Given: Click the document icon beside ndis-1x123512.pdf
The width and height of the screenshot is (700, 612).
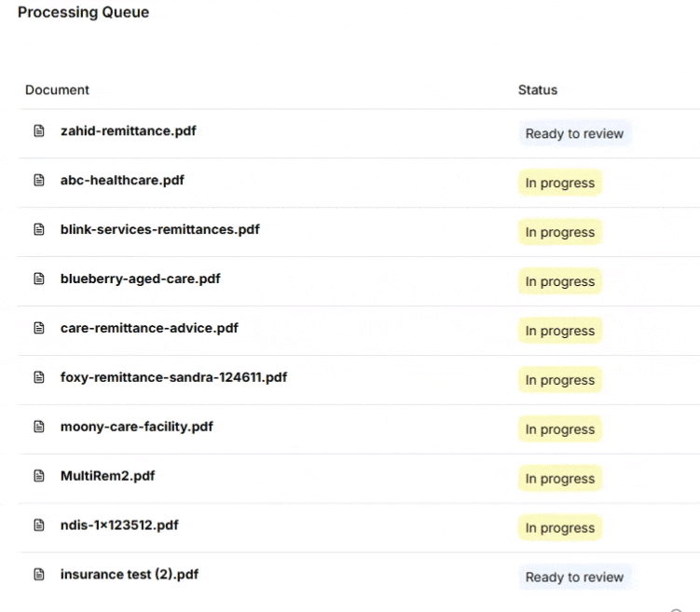Looking at the screenshot, I should [x=39, y=525].
